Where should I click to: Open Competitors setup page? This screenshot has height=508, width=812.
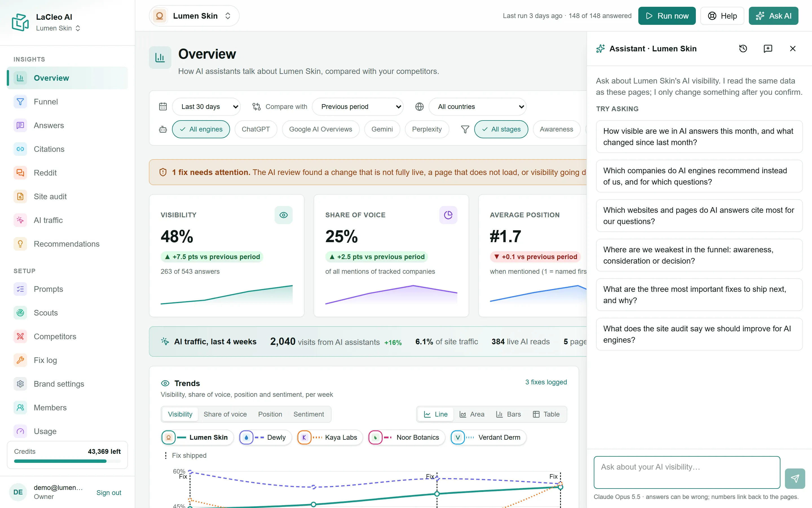[x=67, y=336]
